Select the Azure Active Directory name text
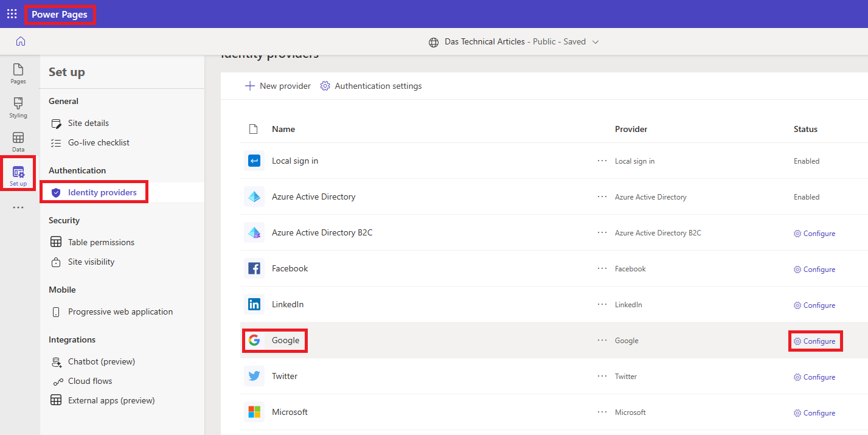This screenshot has width=868, height=435. click(314, 197)
